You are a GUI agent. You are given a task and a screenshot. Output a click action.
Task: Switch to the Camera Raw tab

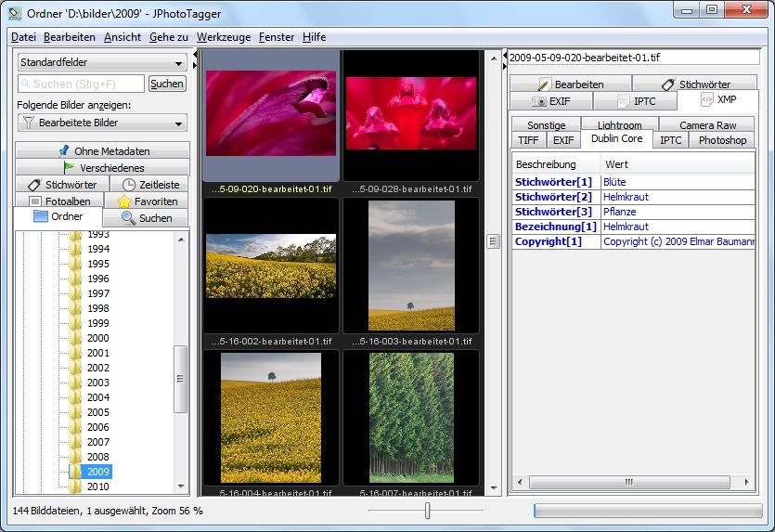[x=707, y=125]
